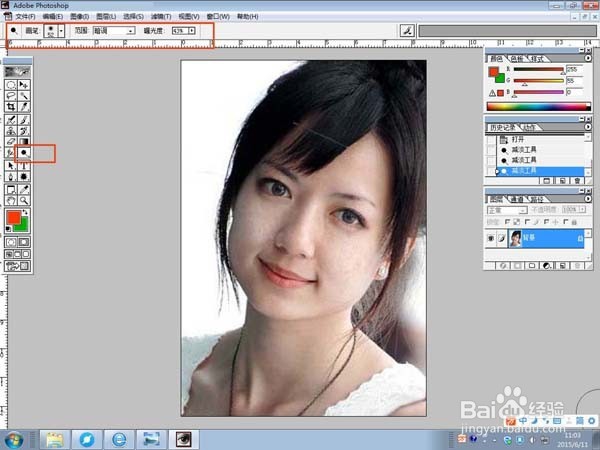600x450 pixels.
Task: Click create new layer icon in Layers panel
Action: point(562,266)
